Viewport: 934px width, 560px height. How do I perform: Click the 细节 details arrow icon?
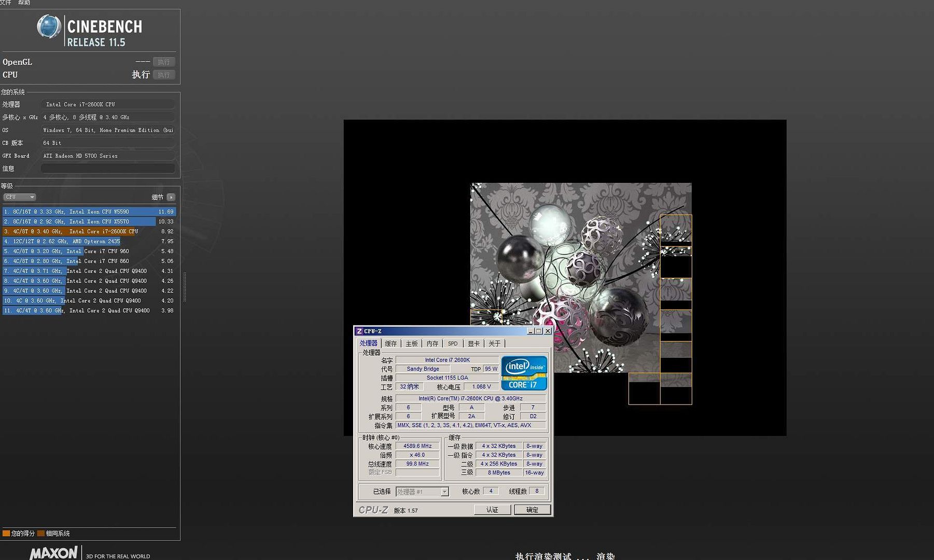pyautogui.click(x=171, y=197)
